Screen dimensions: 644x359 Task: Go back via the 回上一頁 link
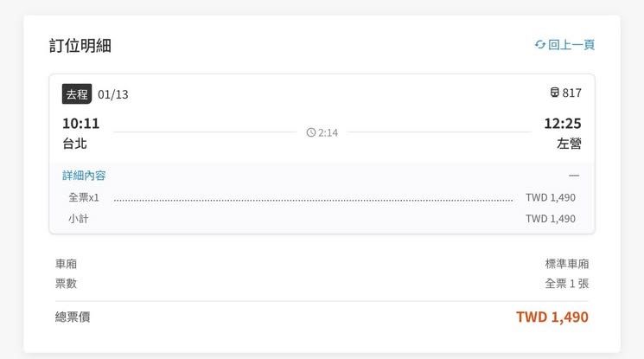(571, 45)
